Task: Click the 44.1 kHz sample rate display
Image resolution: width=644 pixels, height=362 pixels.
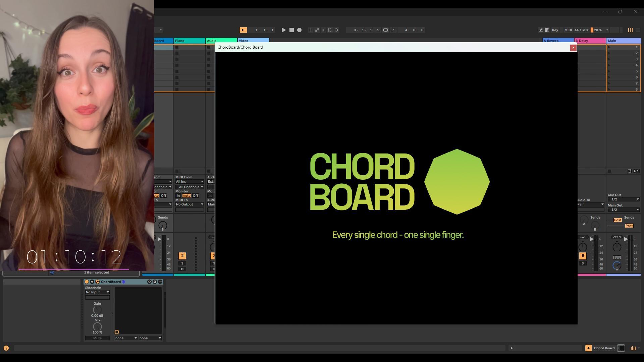Action: tap(581, 30)
